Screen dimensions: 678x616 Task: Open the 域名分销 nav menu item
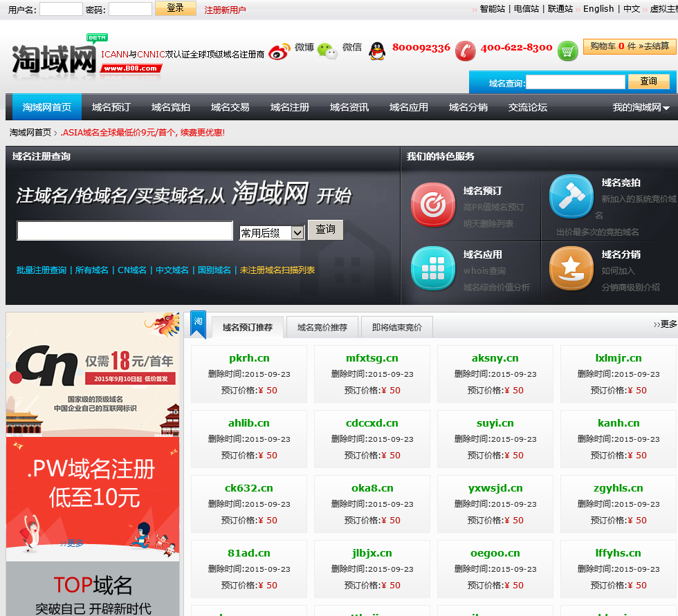point(468,107)
